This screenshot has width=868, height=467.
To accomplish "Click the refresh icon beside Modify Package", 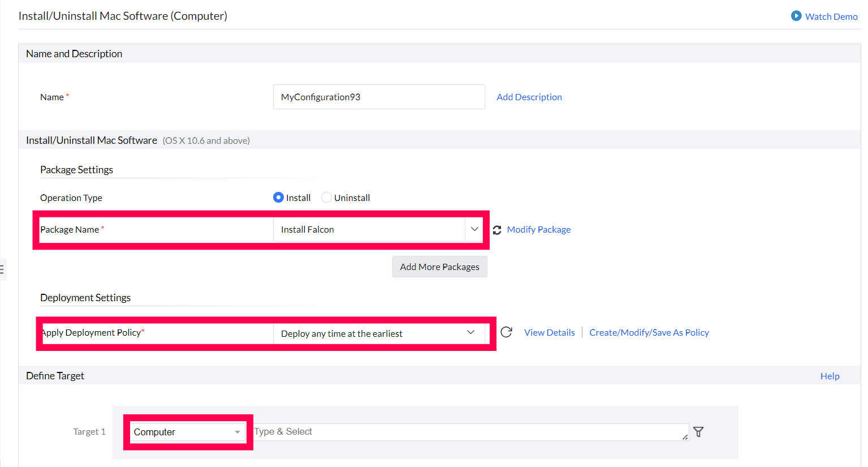I will click(x=497, y=230).
